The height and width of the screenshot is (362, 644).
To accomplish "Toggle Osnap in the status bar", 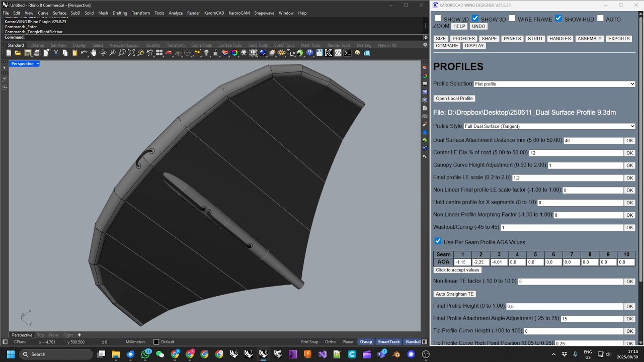I will coord(366,342).
